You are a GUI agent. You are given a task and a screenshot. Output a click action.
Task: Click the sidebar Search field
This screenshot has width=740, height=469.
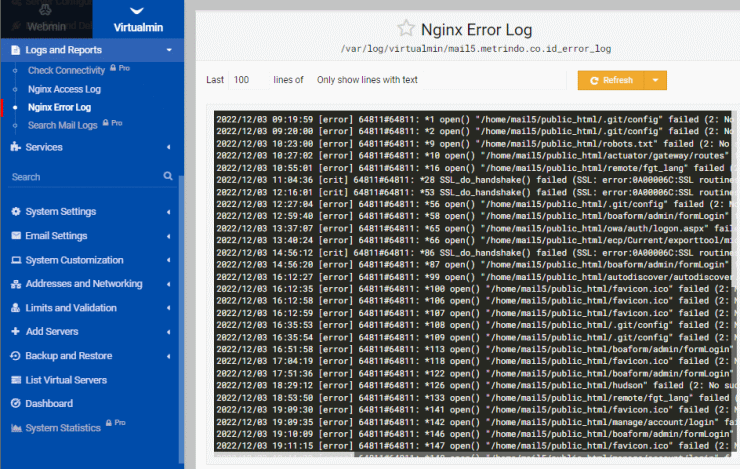click(x=85, y=177)
